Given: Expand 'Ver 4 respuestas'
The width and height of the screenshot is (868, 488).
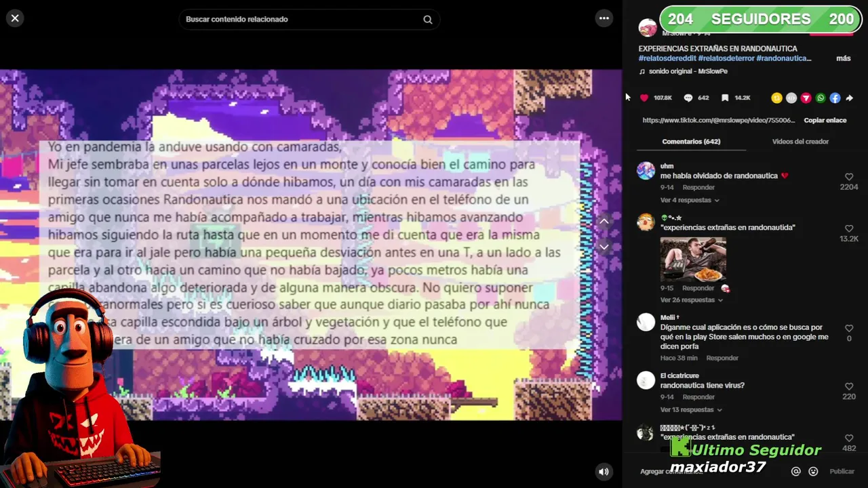Looking at the screenshot, I should coord(690,201).
